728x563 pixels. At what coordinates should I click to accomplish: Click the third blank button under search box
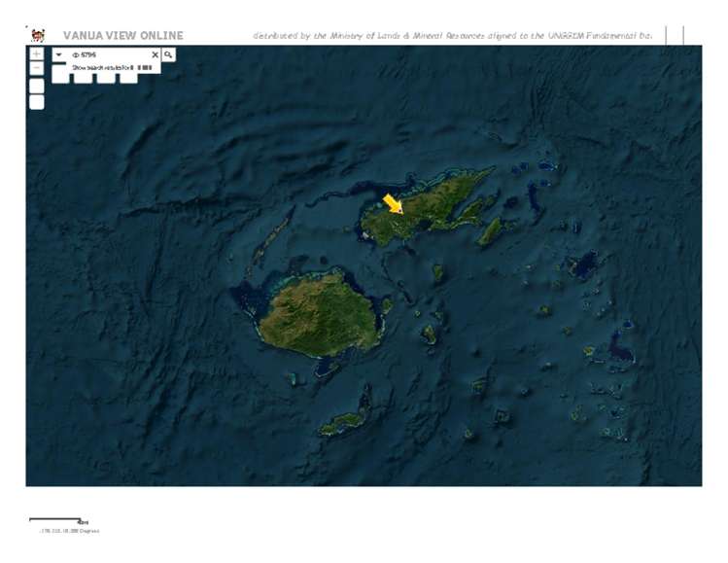pyautogui.click(x=105, y=78)
